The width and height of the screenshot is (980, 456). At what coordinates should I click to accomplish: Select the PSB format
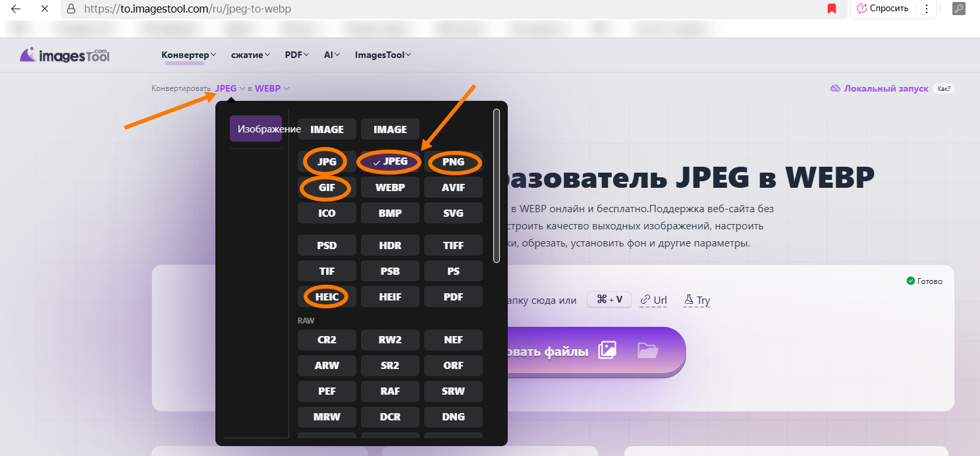pos(390,271)
